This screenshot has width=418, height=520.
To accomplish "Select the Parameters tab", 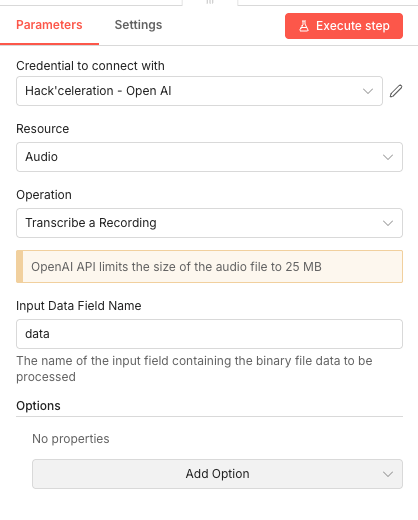I will (x=49, y=25).
